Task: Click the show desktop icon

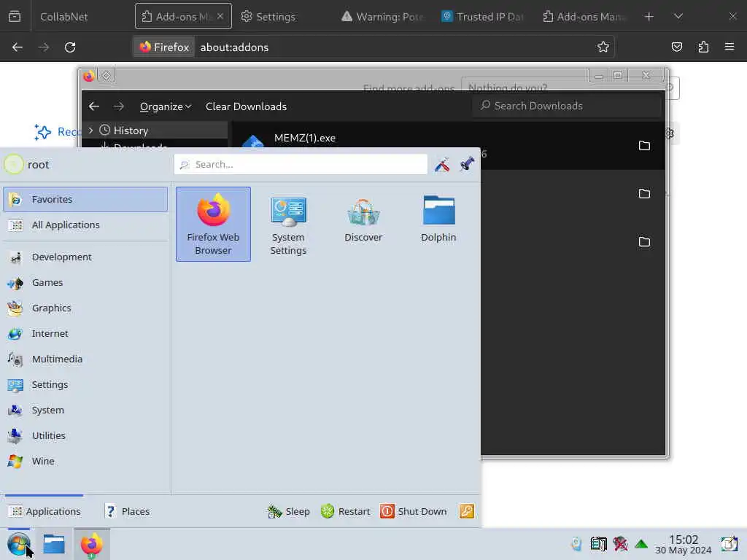Action: coord(729,544)
